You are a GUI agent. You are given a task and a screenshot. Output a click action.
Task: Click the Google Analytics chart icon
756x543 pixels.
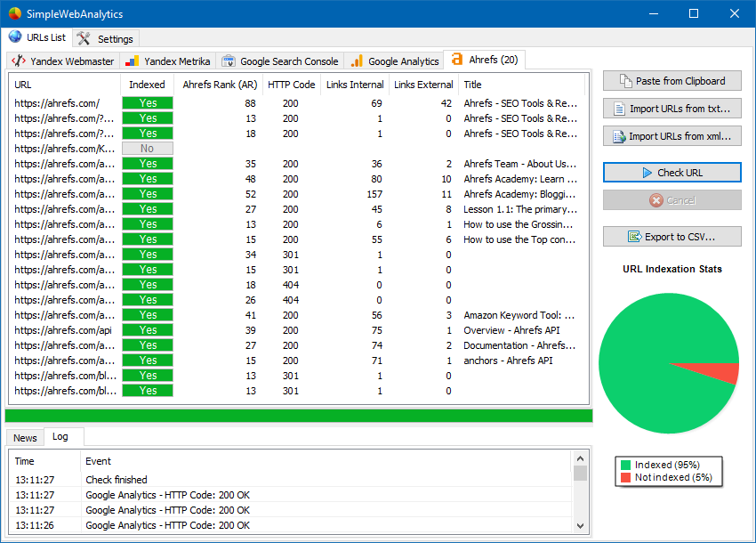point(357,61)
